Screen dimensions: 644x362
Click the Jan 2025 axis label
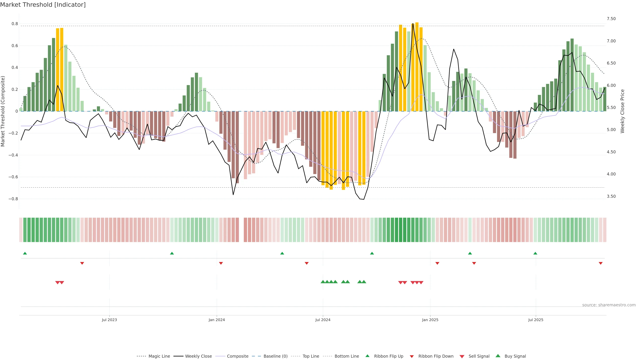[430, 320]
